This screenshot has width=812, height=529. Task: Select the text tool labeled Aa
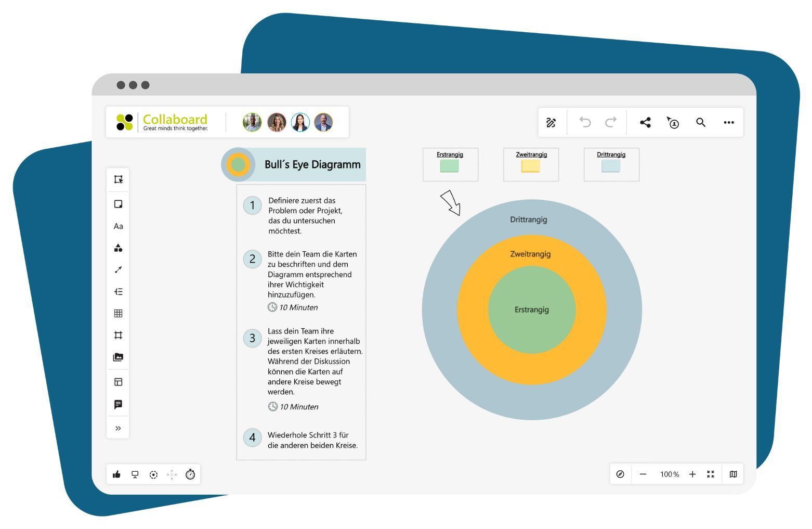pos(118,226)
